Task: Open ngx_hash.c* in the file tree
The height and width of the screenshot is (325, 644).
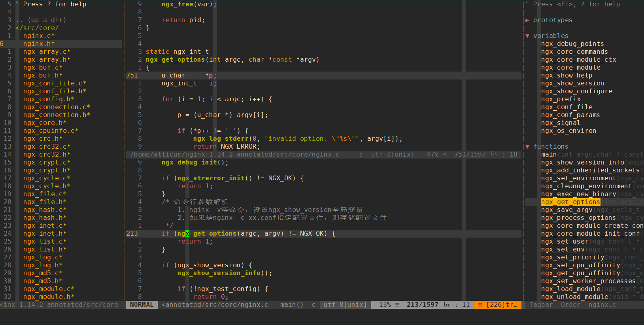Action: [45, 210]
